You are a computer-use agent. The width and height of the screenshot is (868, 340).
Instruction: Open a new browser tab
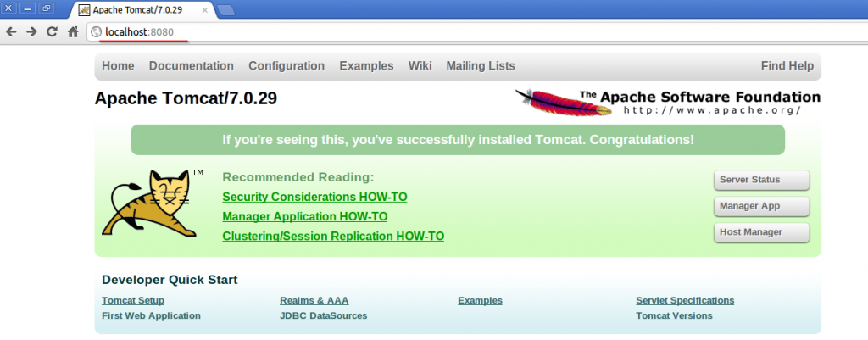coord(225,10)
